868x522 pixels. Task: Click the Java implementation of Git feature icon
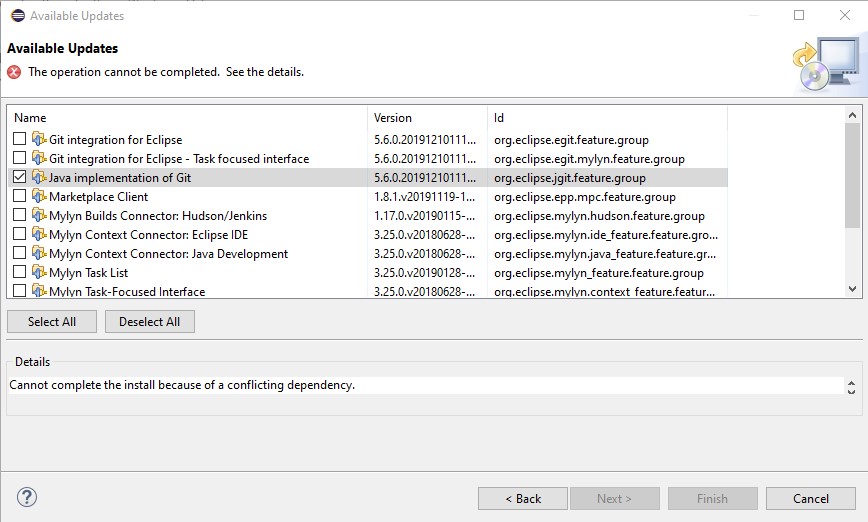[39, 177]
